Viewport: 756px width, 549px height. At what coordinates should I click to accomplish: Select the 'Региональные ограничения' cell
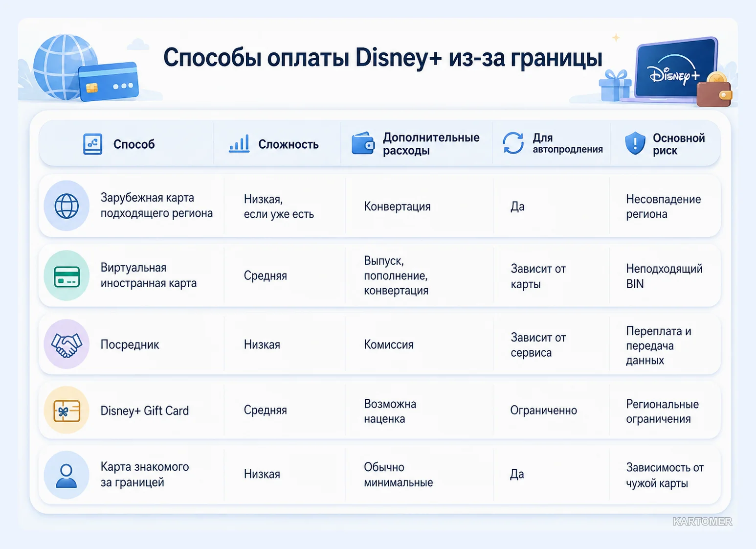662,412
